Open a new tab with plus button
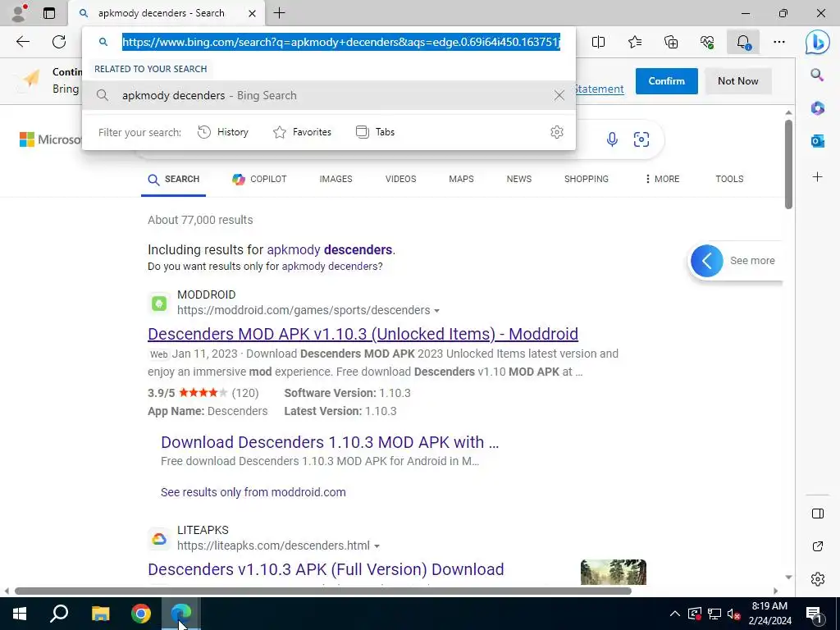 [x=279, y=13]
